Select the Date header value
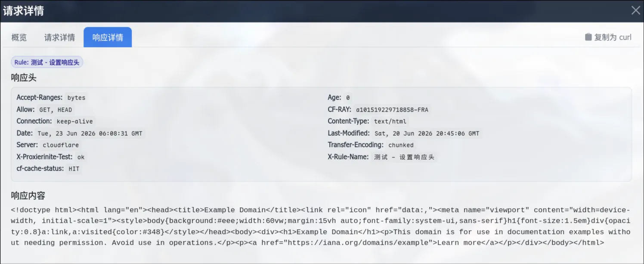This screenshot has width=644, height=264. (x=90, y=134)
